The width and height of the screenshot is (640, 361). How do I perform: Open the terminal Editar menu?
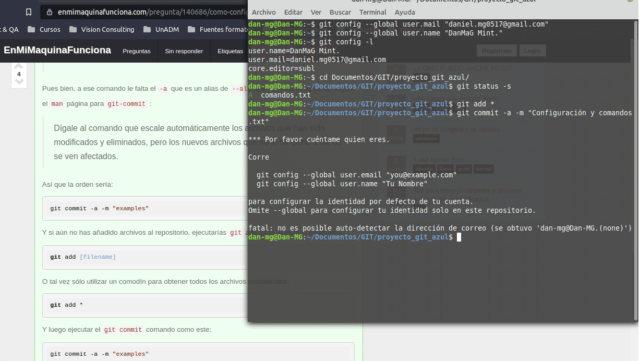293,12
